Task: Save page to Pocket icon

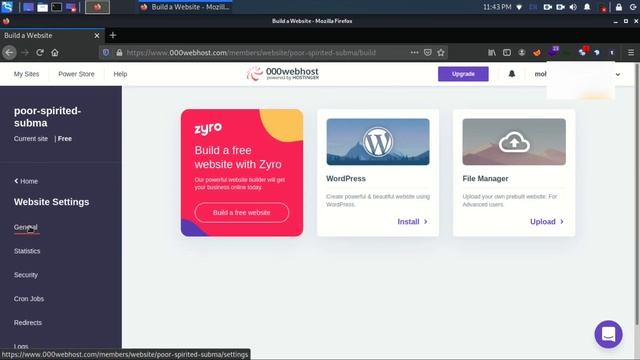Action: click(x=427, y=52)
